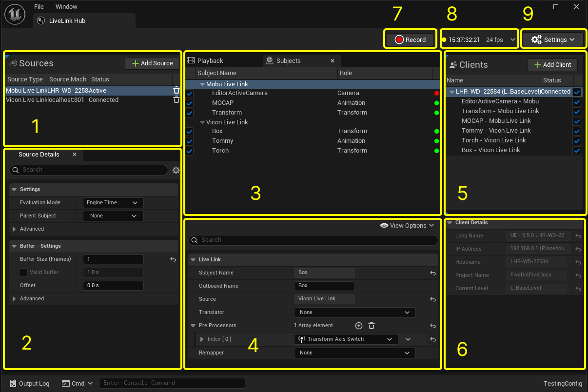Image resolution: width=588 pixels, height=392 pixels.
Task: Collapse the Vicon Live Link group
Action: click(x=202, y=122)
